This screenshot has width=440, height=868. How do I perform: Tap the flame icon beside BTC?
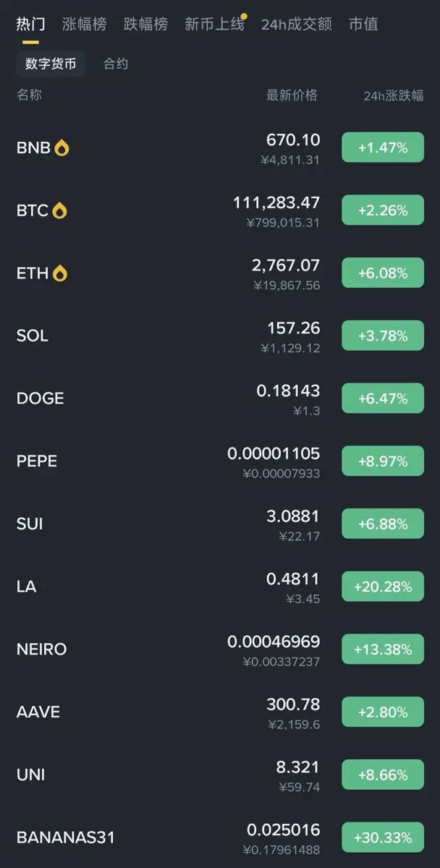59,210
